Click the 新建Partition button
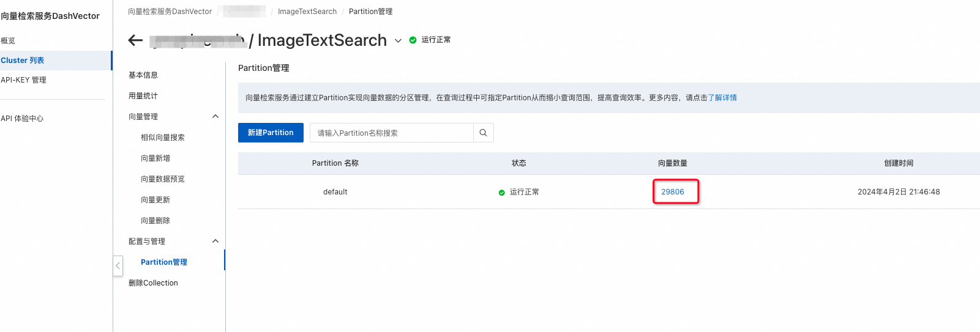Screen dimensions: 980x332 271,133
